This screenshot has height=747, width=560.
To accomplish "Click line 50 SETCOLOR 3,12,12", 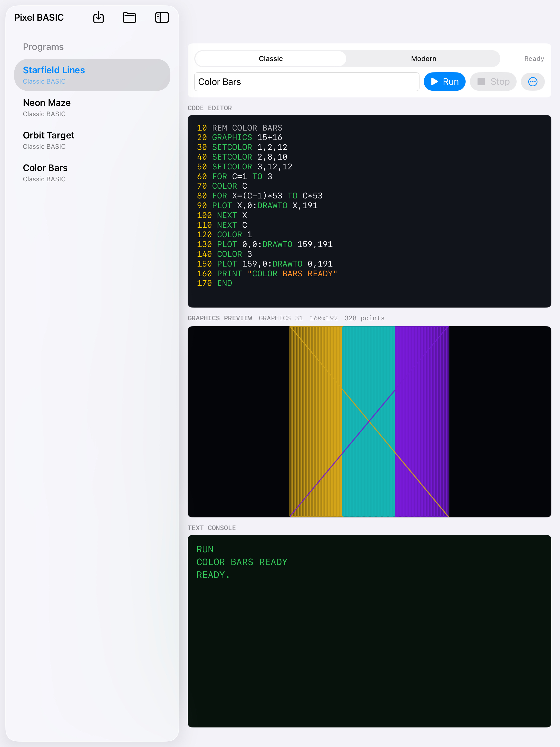I will point(244,167).
